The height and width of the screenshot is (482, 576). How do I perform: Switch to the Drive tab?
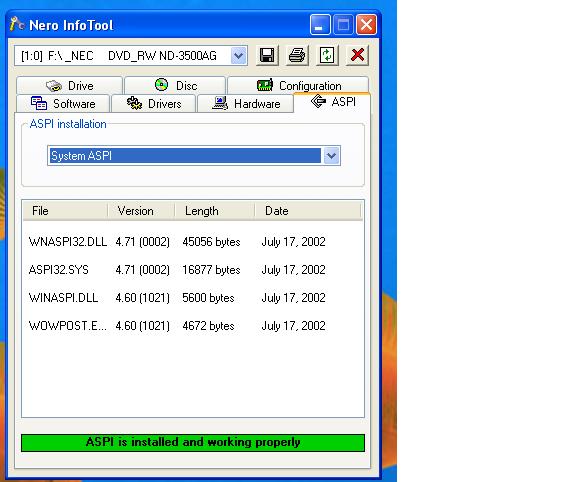69,86
